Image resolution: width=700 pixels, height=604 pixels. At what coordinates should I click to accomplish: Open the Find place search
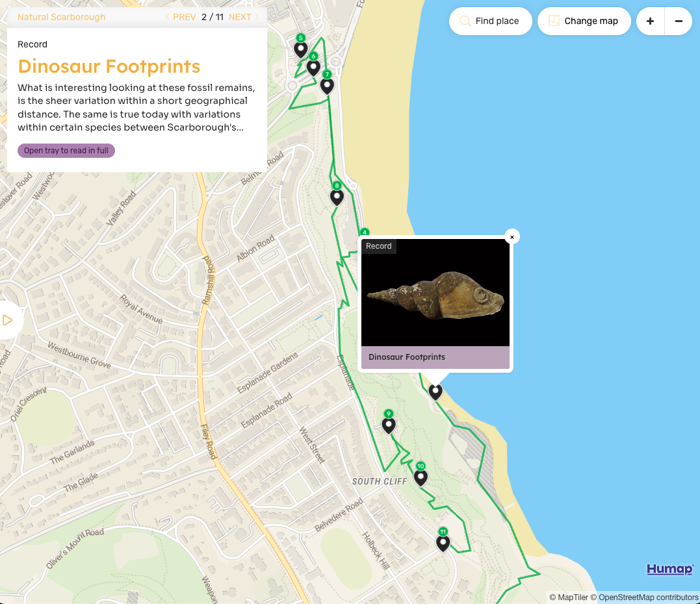[490, 21]
